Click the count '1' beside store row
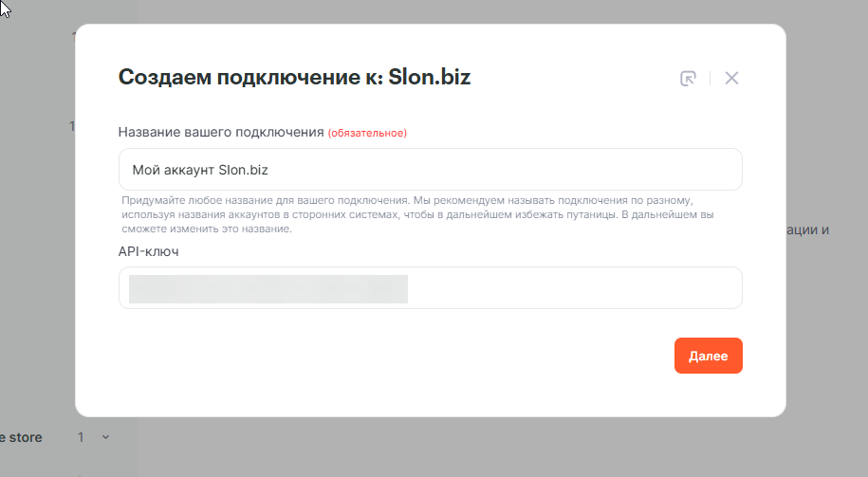 pyautogui.click(x=82, y=437)
